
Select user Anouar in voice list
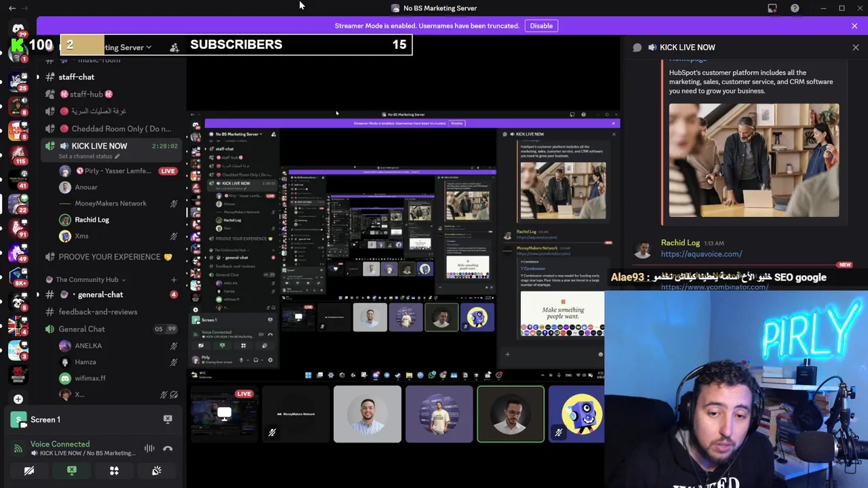click(x=119, y=187)
